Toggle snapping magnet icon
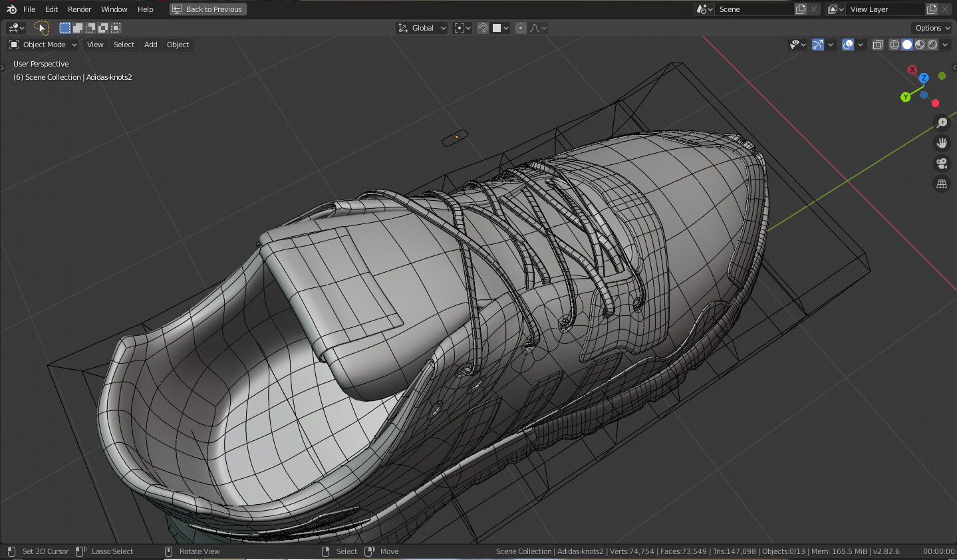 483,28
